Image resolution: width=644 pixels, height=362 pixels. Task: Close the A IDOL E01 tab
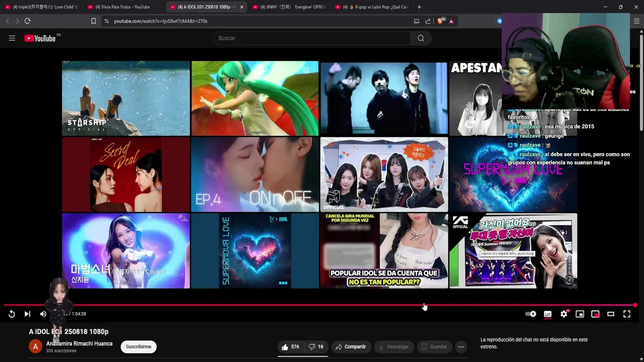tap(242, 7)
